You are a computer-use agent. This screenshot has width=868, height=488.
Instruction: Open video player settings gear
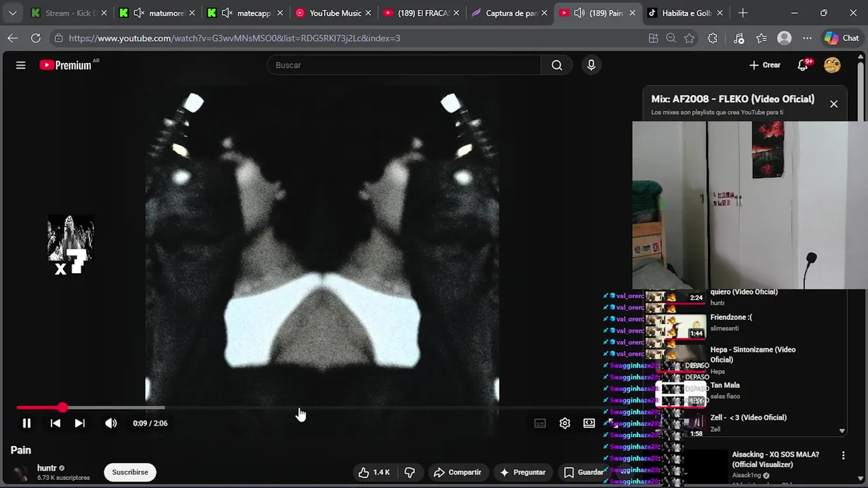point(564,423)
